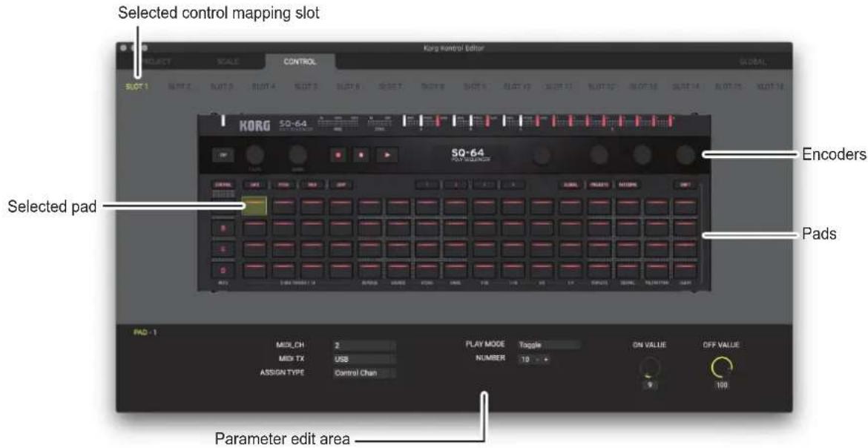The image size is (868, 448).
Task: Click the rightmost encoder knob on the device
Action: (x=685, y=156)
